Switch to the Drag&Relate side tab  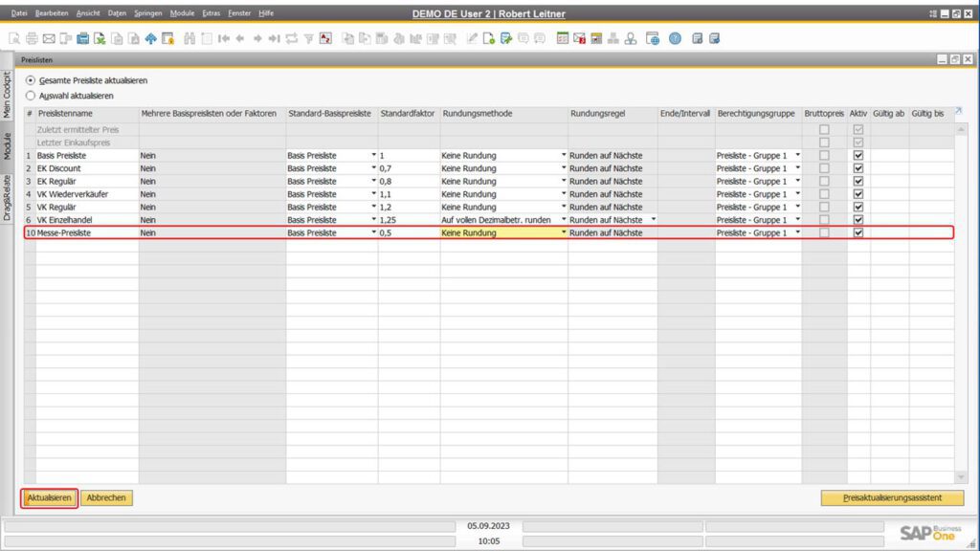coord(7,198)
